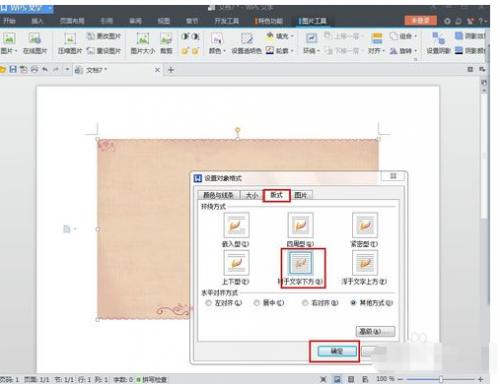This screenshot has width=500, height=384.
Task: Choose 居中 center align radio
Action: tap(257, 303)
